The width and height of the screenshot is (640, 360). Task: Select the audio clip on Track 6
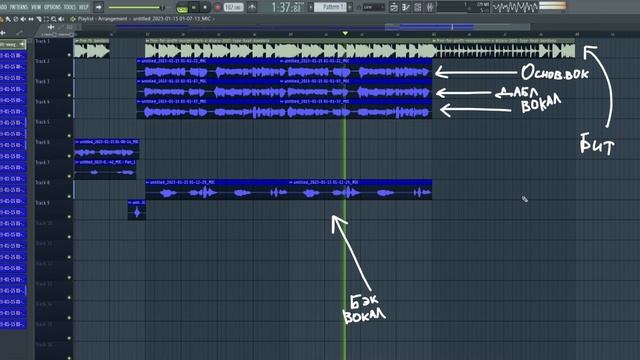(x=107, y=149)
